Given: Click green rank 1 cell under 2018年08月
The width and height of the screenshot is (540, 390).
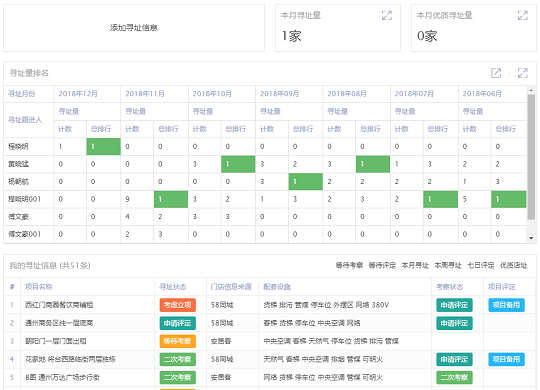Looking at the screenshot, I should click(373, 164).
